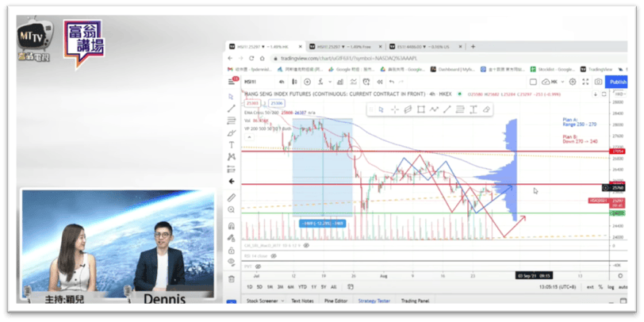Image resolution: width=644 pixels, height=322 pixels.
Task: Select the XABCD patterns tool
Action: point(232,157)
